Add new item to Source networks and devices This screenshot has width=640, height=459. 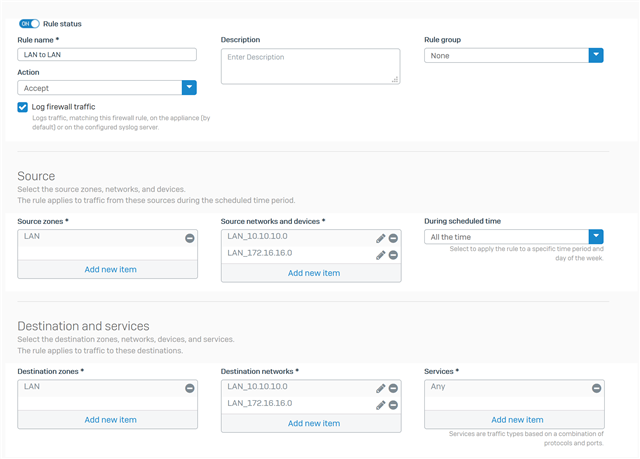click(314, 273)
